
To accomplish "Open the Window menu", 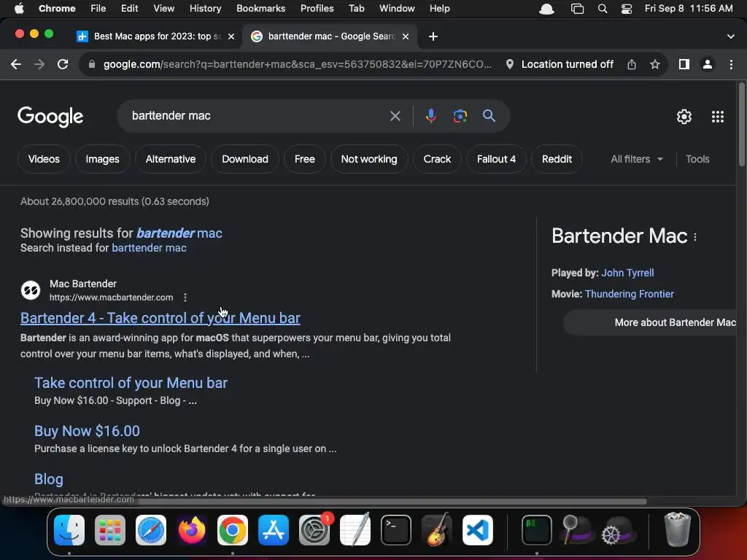I will tap(397, 9).
